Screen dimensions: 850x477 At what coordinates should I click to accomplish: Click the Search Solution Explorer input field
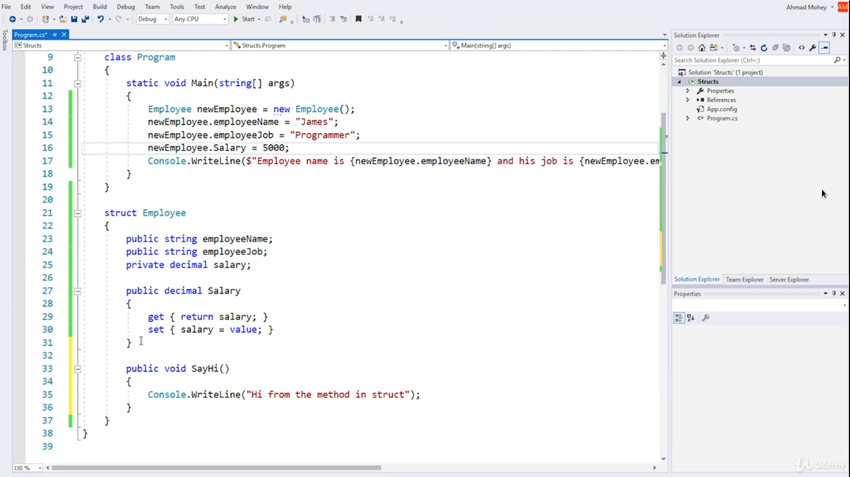(752, 60)
